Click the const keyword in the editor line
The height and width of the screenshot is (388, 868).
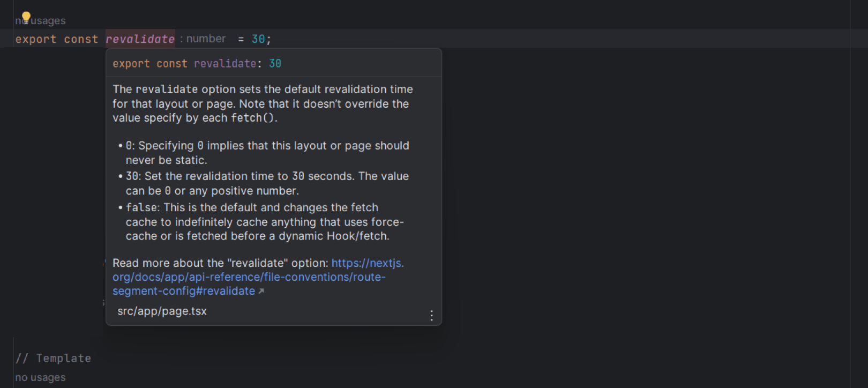[81, 39]
